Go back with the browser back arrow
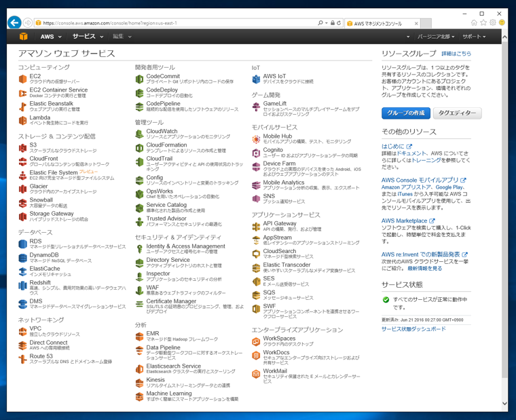The image size is (516, 420). tap(14, 22)
